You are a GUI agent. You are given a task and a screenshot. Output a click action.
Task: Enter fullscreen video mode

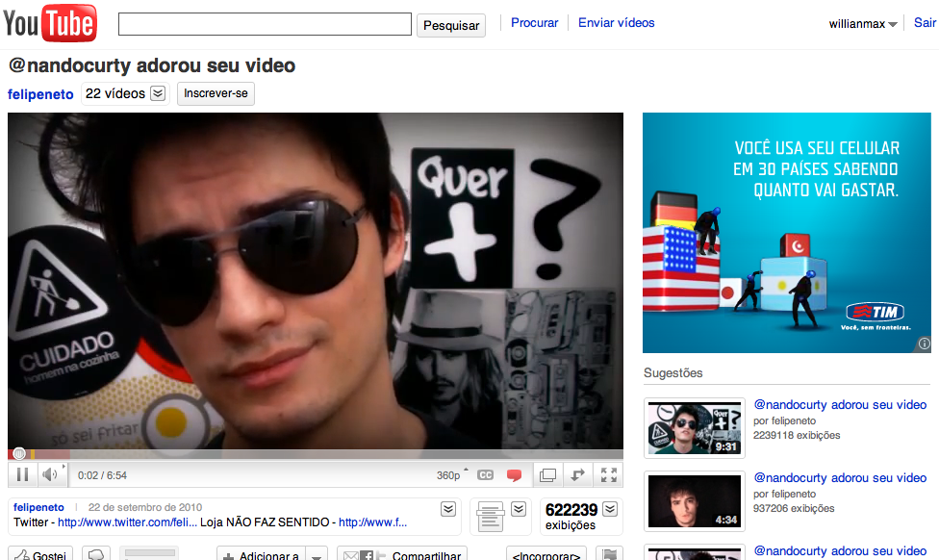coord(608,475)
